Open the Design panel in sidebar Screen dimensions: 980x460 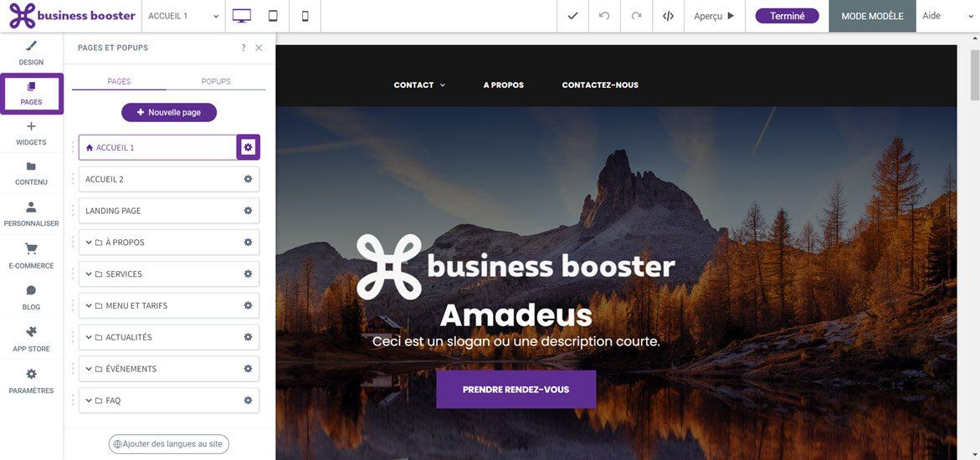coord(31,54)
